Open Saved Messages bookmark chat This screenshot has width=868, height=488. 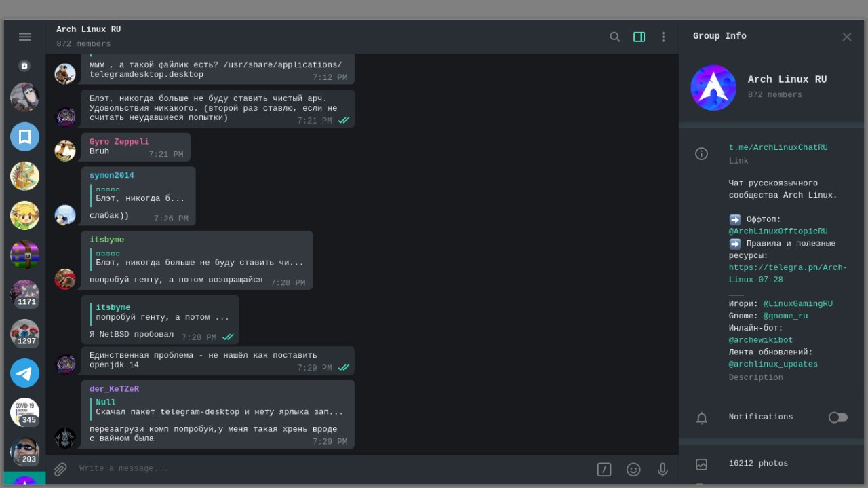24,136
